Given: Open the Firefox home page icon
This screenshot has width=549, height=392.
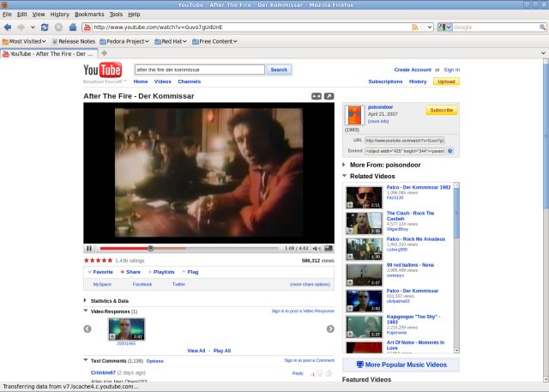Looking at the screenshot, I should (72, 27).
